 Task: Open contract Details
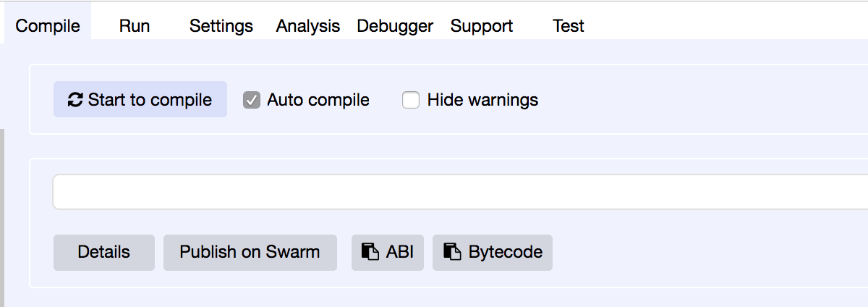104,252
